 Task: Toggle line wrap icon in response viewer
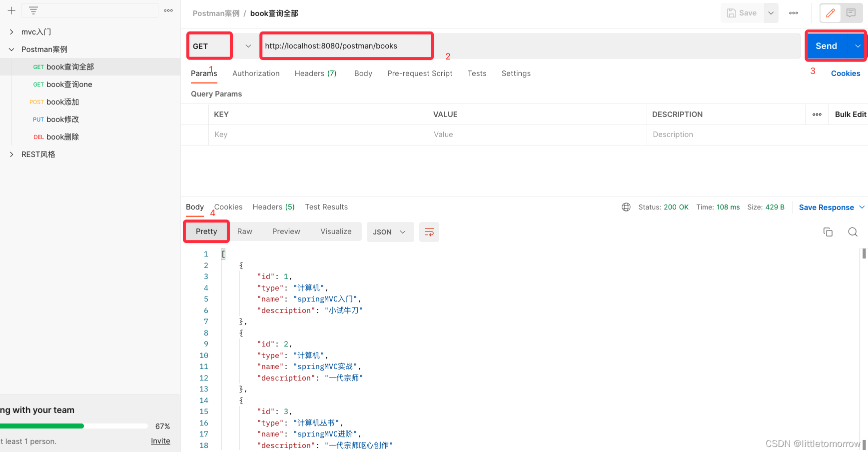pos(429,232)
